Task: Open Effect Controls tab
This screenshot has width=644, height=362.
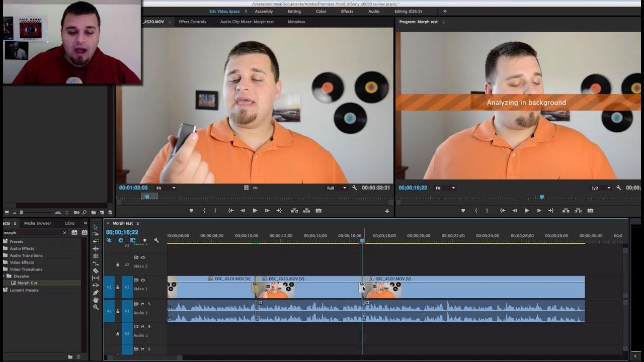Action: pyautogui.click(x=192, y=22)
